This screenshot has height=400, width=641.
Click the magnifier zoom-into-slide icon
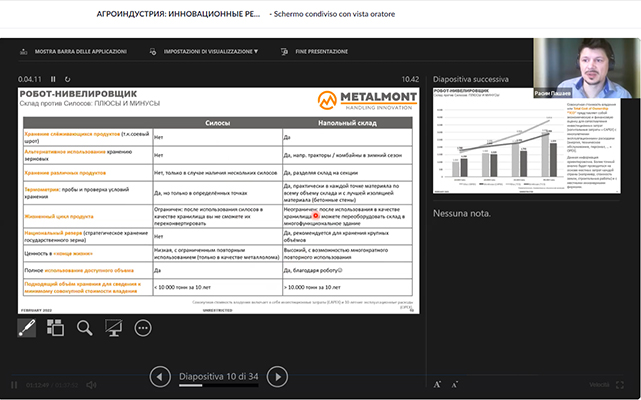coord(84,327)
